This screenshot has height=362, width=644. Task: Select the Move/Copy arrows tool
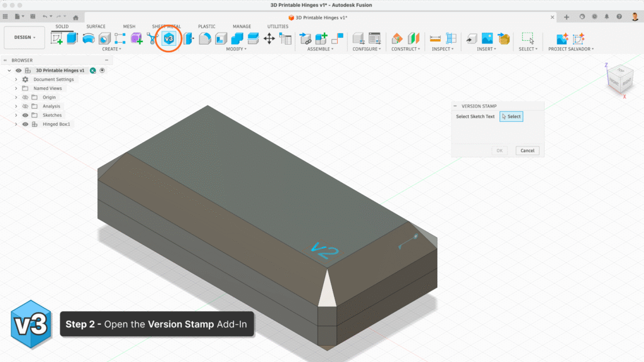[269, 38]
